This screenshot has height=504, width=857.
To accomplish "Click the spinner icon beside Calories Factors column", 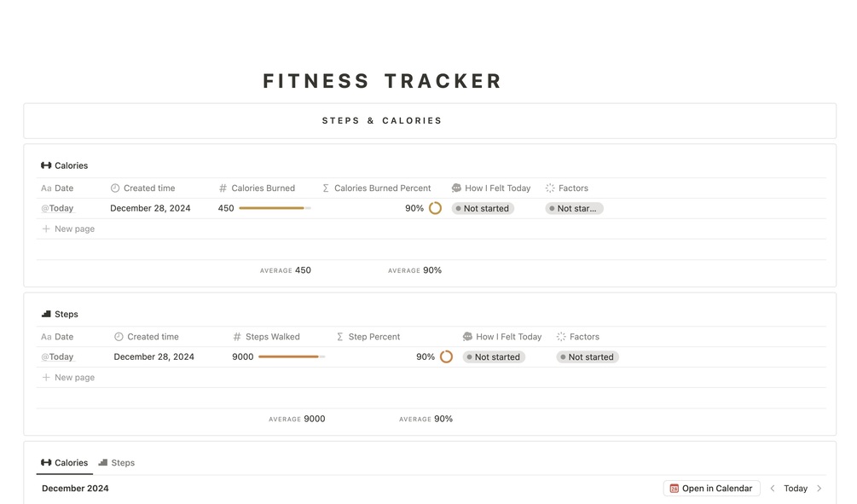I will pos(550,188).
